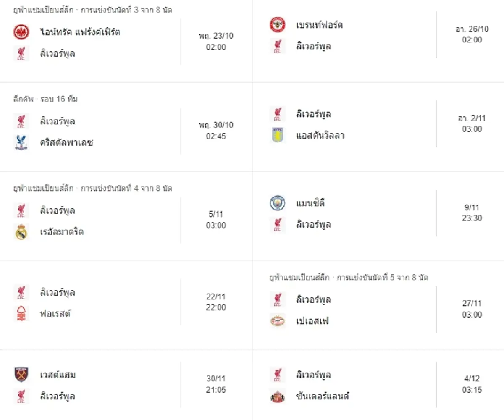Select the West Ham crest icon
504x420 pixels.
(21, 375)
